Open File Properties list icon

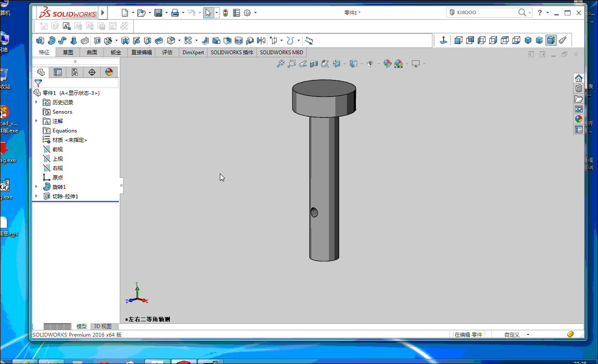tap(237, 13)
